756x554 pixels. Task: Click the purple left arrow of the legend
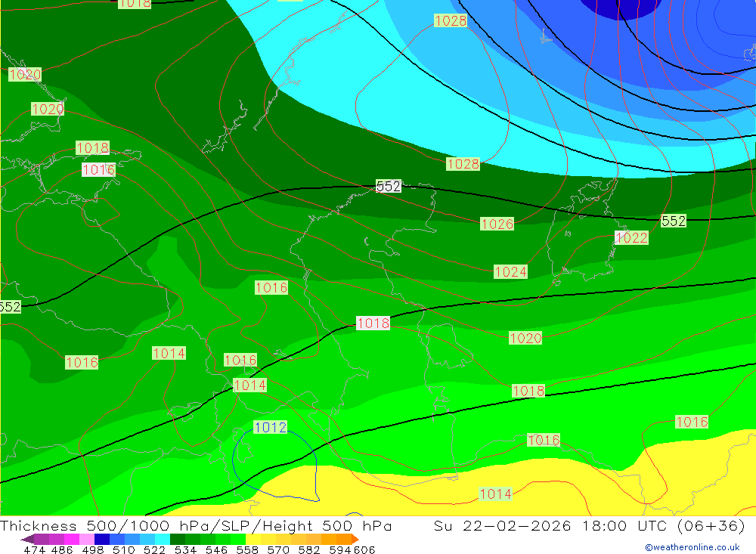coord(27,539)
